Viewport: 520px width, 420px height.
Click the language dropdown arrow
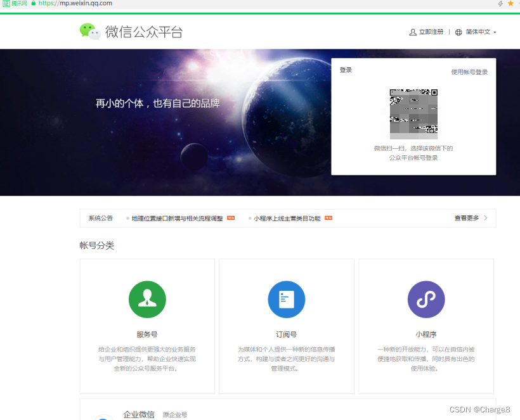(x=495, y=32)
